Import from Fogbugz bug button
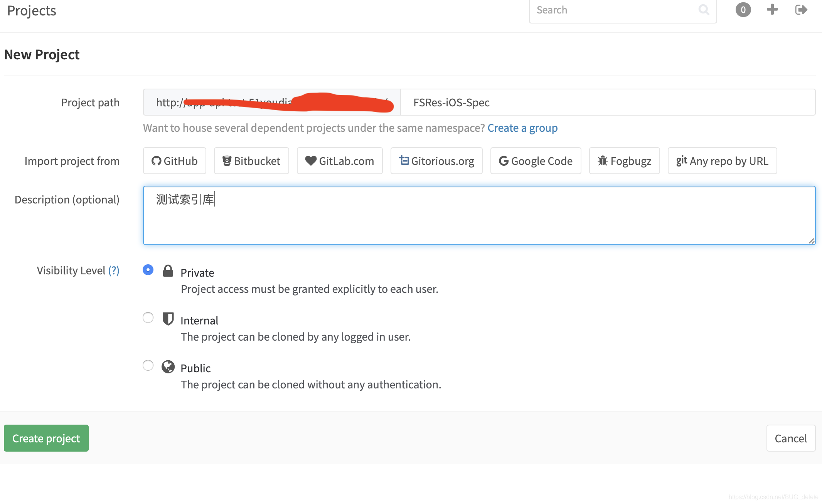Image resolution: width=822 pixels, height=504 pixels. 624,161
